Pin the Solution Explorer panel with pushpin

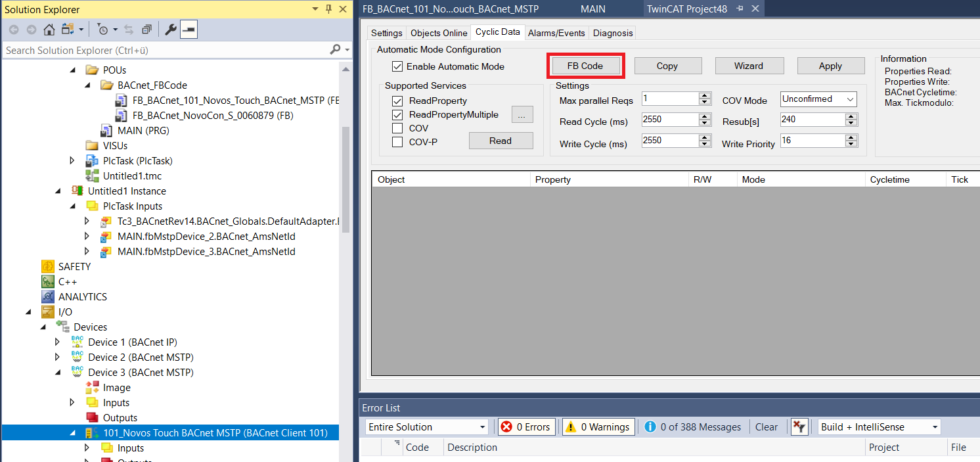[329, 9]
